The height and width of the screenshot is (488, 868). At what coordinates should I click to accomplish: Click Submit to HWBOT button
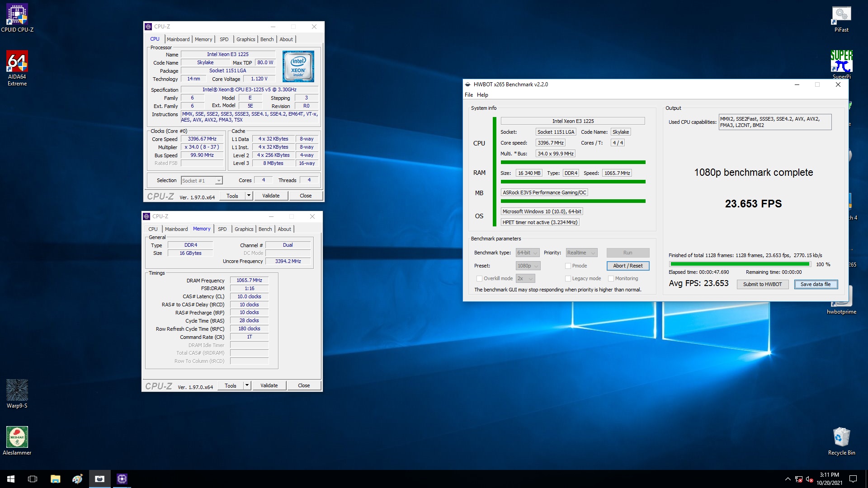[762, 284]
